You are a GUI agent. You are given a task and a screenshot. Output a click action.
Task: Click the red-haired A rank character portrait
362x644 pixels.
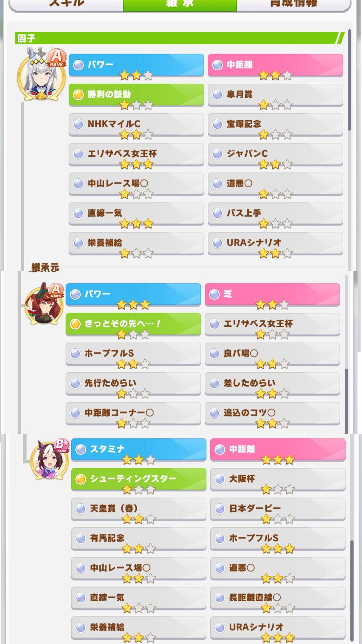click(44, 304)
